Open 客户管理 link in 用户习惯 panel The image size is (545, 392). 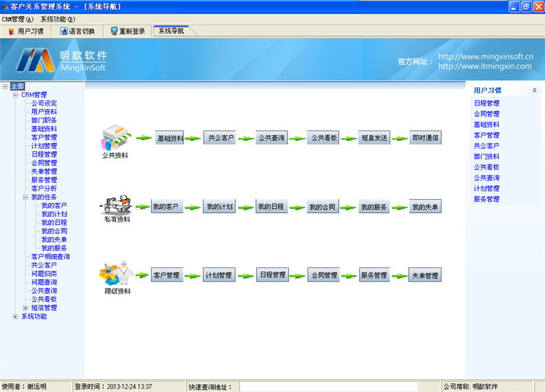486,135
